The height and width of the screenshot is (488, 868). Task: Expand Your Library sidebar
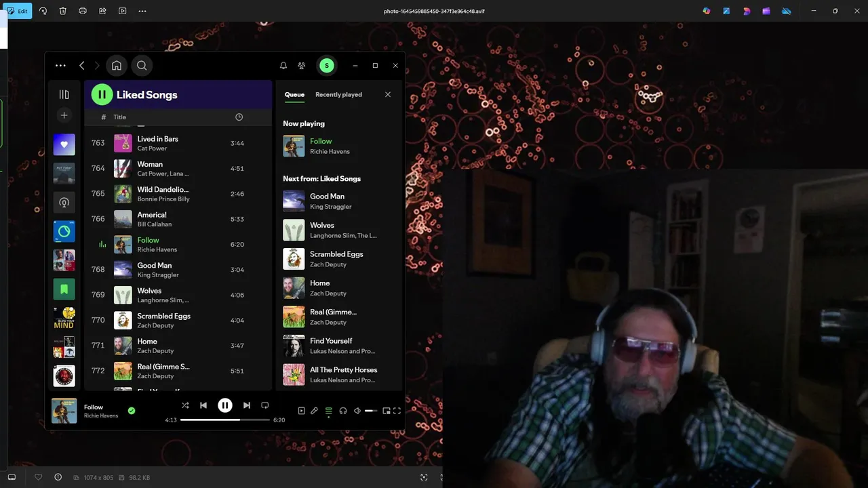pos(64,95)
